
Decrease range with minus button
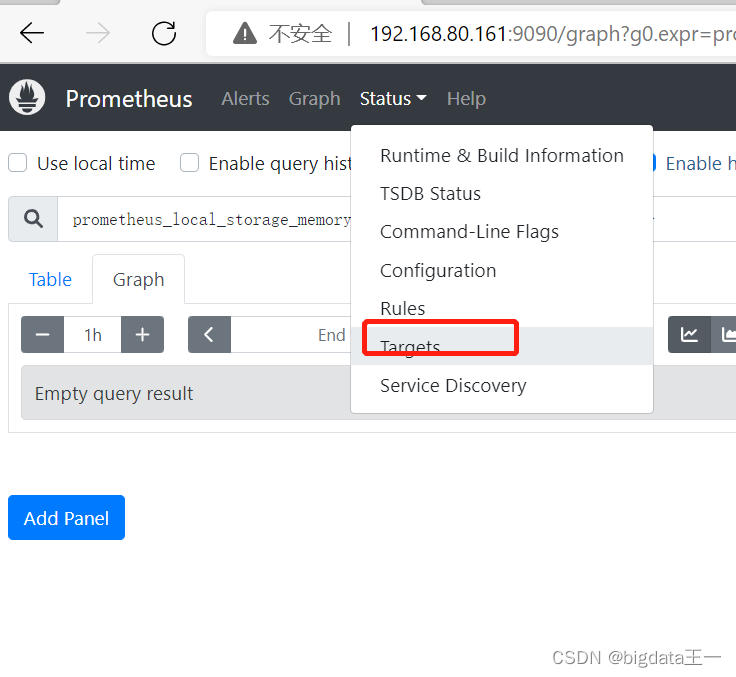pos(42,334)
